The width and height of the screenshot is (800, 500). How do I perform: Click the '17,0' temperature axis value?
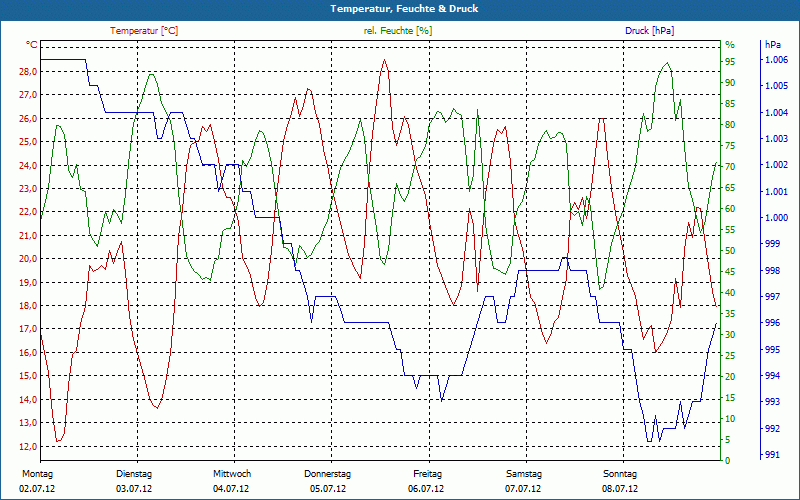pyautogui.click(x=28, y=329)
